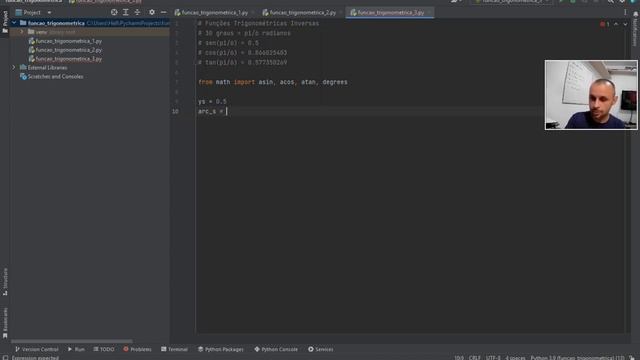640x360 pixels.
Task: Open TODO tool window
Action: [x=104, y=349]
